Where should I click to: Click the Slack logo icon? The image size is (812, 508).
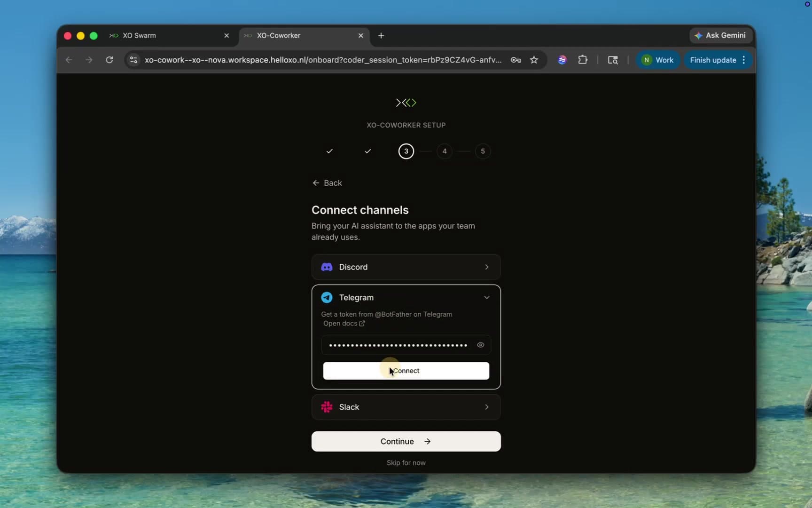(327, 407)
